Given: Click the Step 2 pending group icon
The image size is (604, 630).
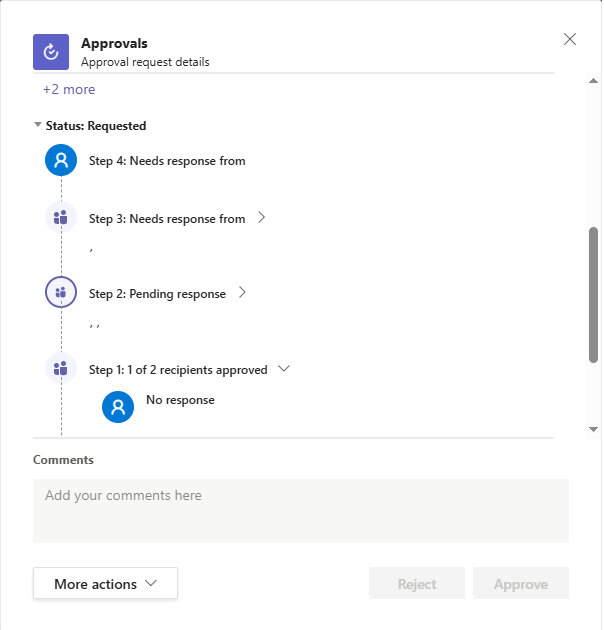Looking at the screenshot, I should [61, 292].
